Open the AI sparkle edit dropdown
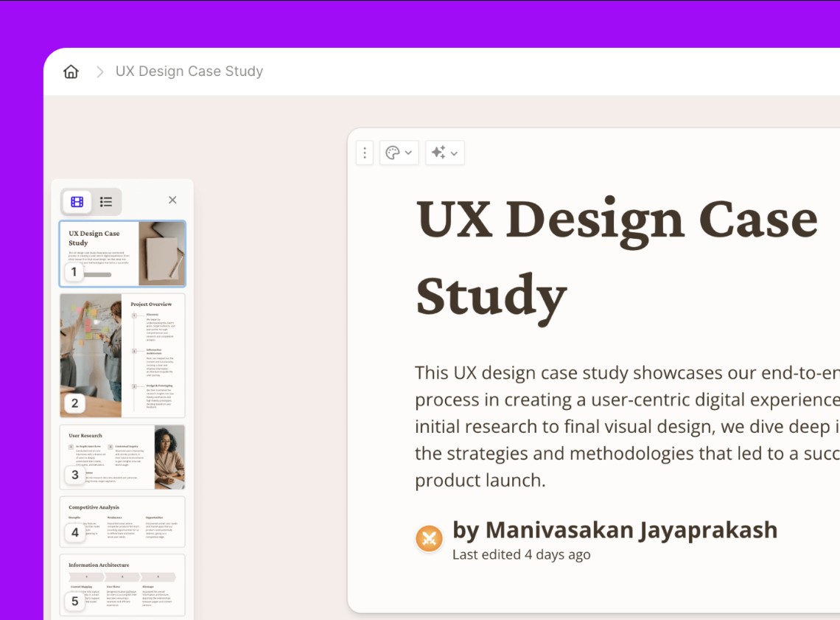The width and height of the screenshot is (840, 620). 444,153
